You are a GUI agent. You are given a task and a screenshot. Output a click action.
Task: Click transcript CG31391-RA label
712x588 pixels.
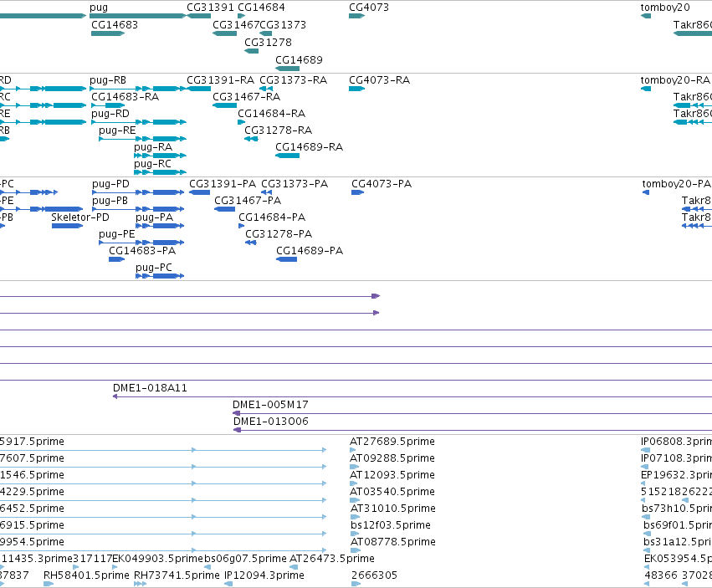[x=220, y=80]
